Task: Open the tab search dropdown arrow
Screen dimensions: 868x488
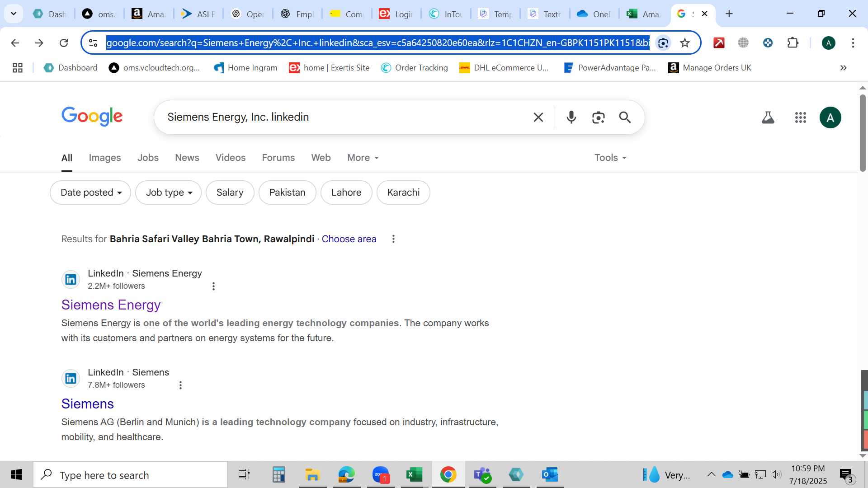Action: (x=14, y=14)
